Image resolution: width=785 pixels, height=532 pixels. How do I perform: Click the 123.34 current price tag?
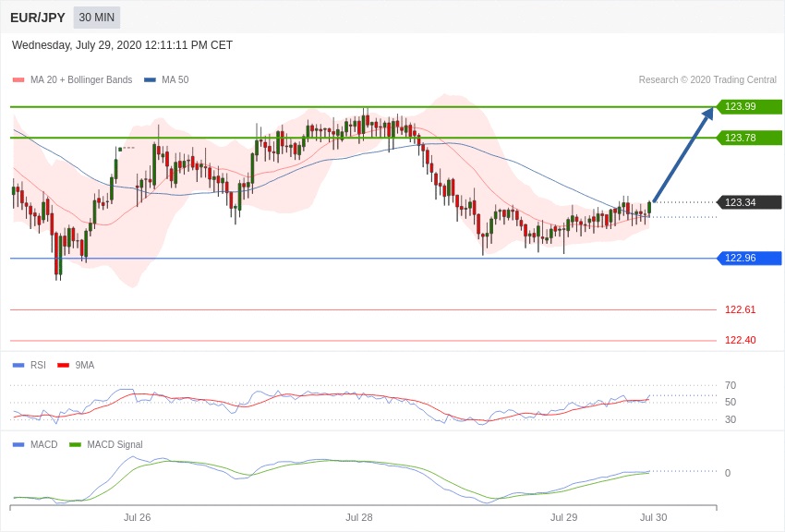pyautogui.click(x=750, y=202)
